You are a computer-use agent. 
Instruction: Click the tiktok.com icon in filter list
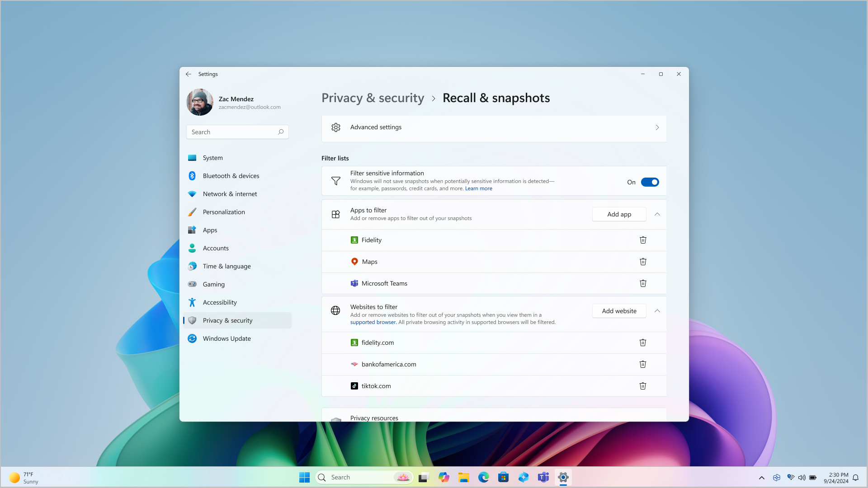(x=355, y=385)
